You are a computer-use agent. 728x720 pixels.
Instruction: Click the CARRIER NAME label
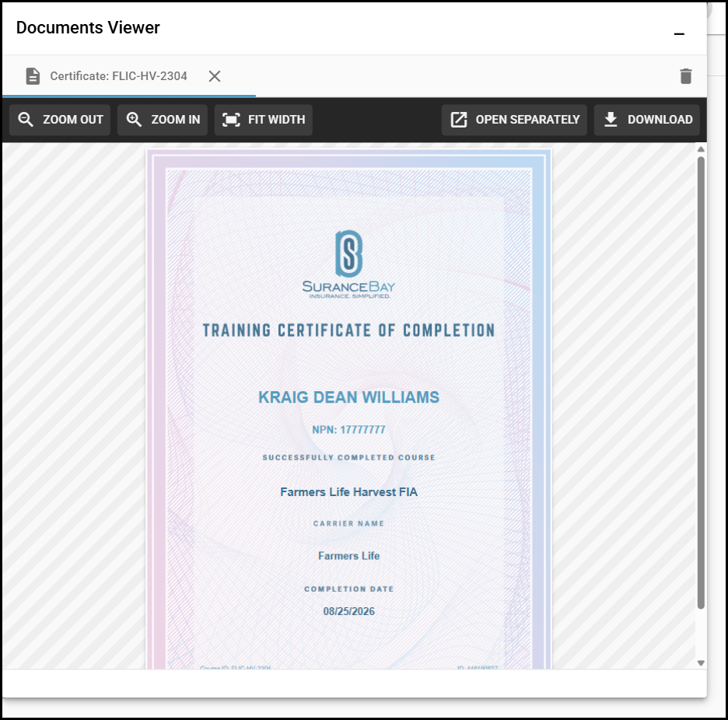tap(348, 523)
